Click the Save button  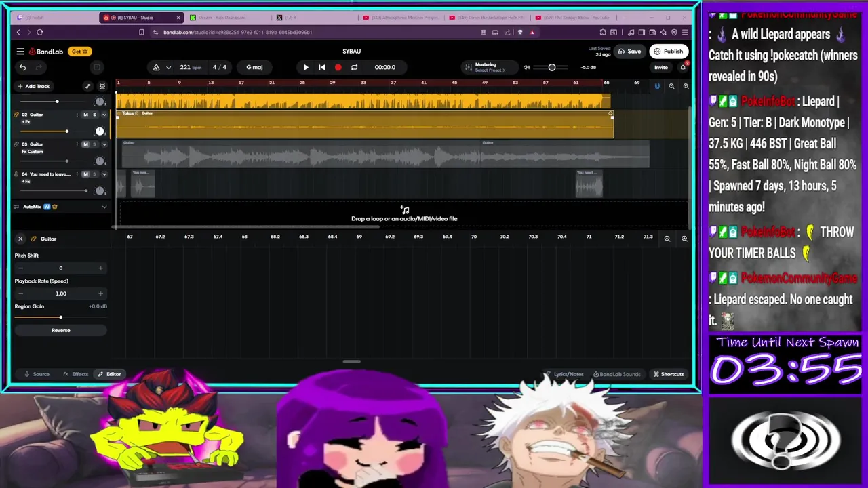[629, 52]
